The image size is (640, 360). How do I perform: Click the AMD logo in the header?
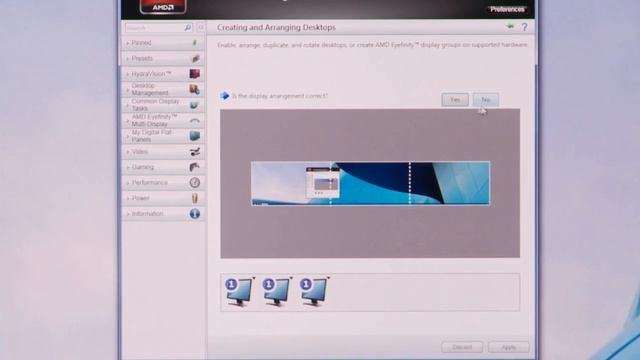pos(163,6)
